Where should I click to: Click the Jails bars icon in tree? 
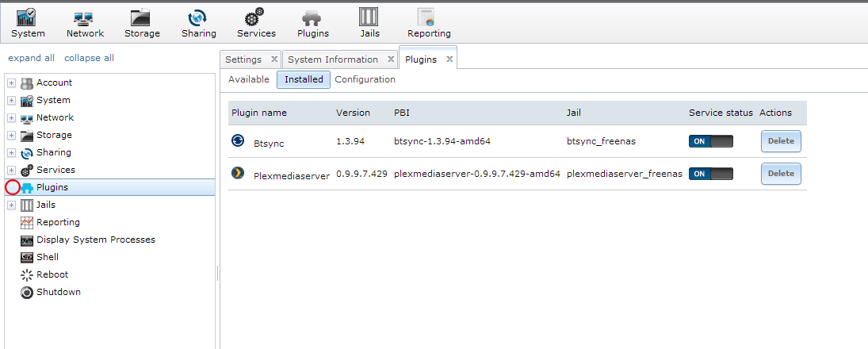click(x=27, y=205)
